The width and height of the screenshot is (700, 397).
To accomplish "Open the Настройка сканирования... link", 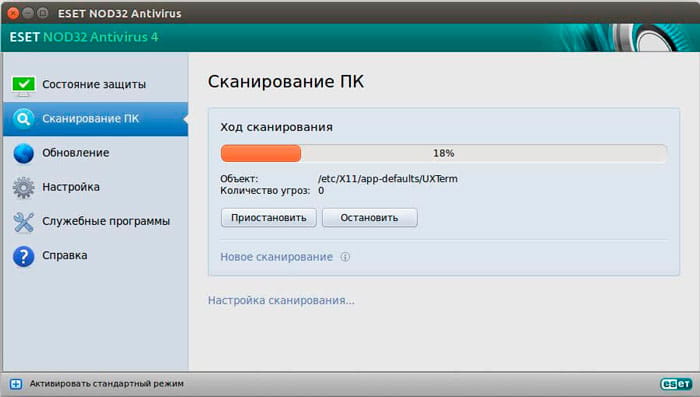I will pyautogui.click(x=281, y=301).
